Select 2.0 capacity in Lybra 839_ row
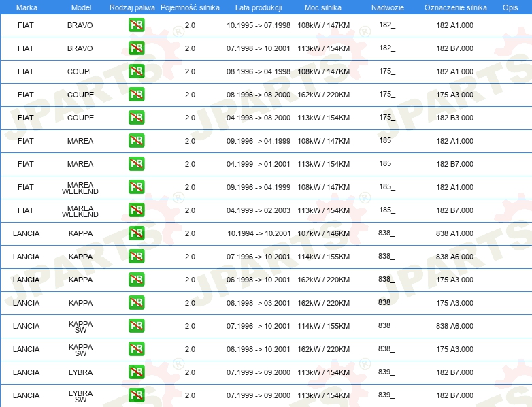The image size is (532, 407). click(190, 372)
